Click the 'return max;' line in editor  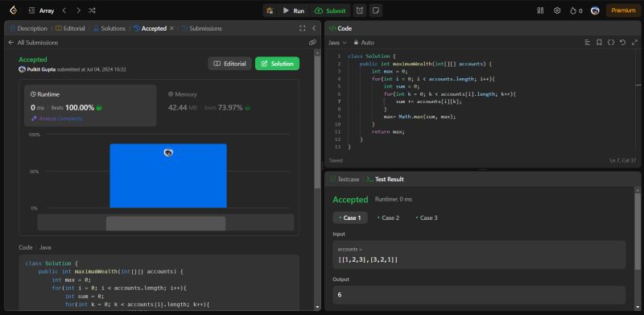pyautogui.click(x=388, y=132)
